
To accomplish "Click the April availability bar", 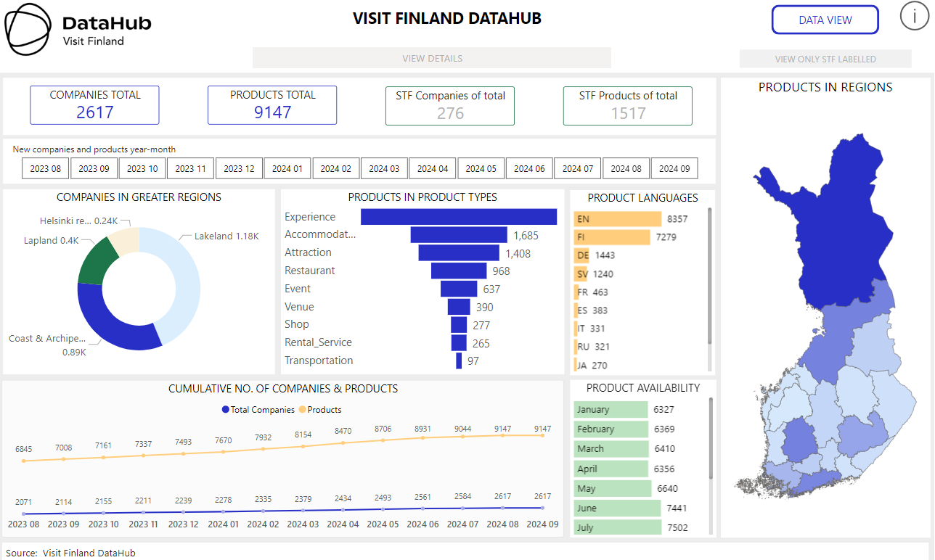I will pos(611,469).
